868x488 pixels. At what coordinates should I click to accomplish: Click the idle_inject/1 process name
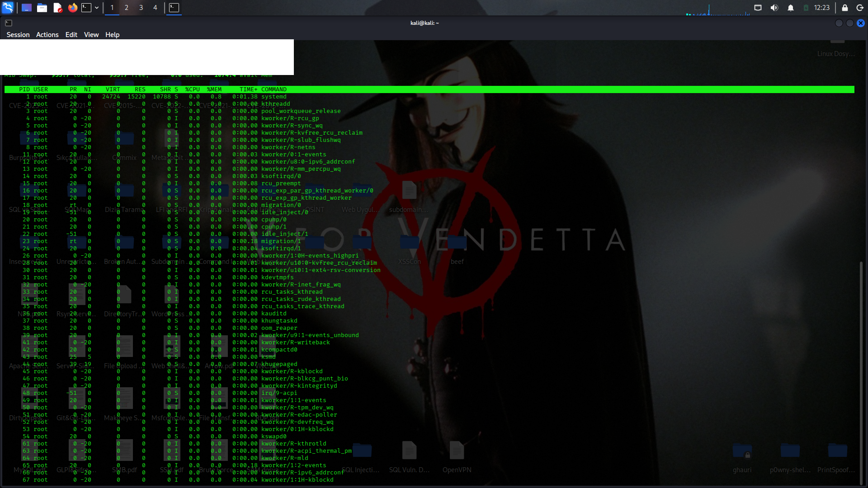coord(285,234)
